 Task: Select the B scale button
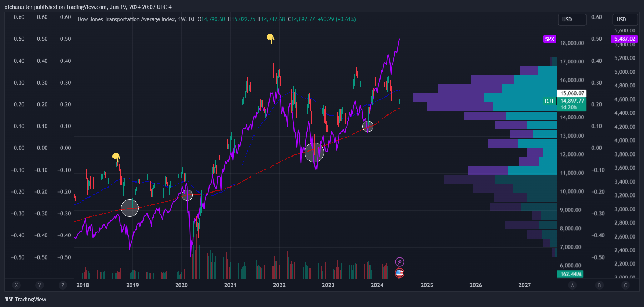click(x=599, y=285)
